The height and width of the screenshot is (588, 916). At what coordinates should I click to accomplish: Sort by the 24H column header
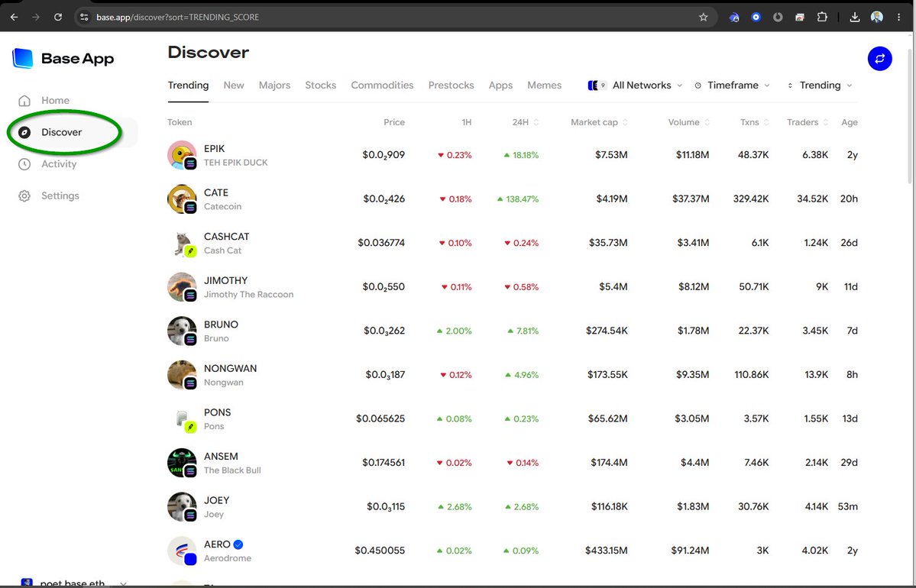click(x=526, y=122)
